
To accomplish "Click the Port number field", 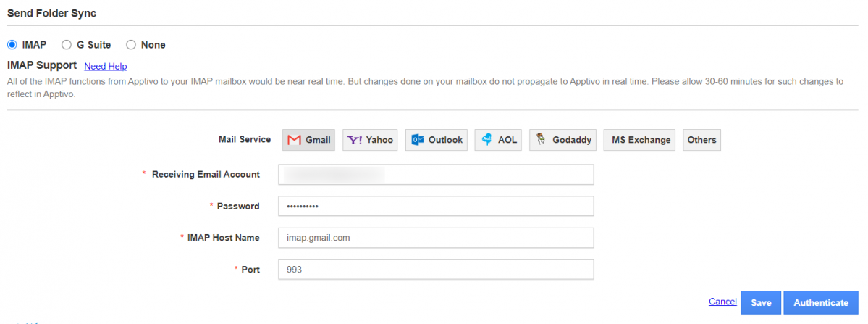I will [x=436, y=270].
